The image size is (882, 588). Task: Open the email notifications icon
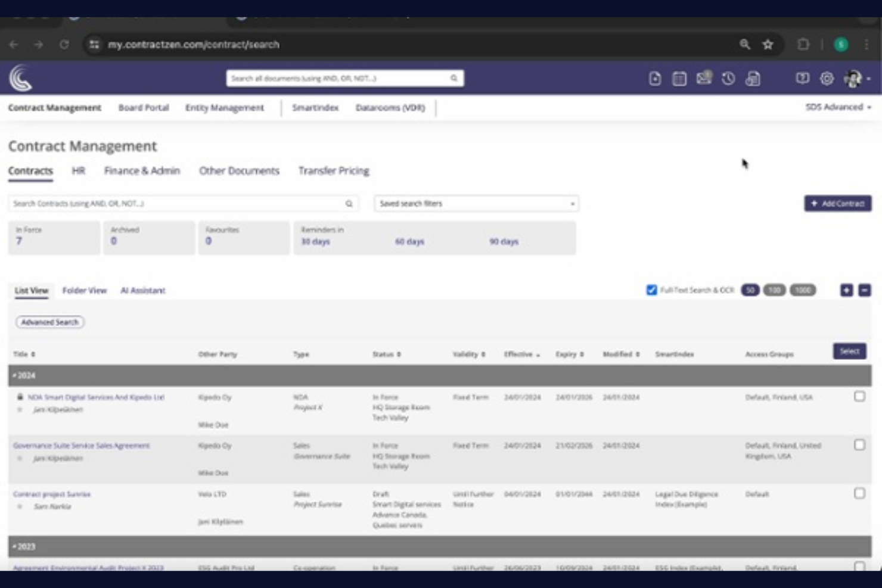point(703,77)
